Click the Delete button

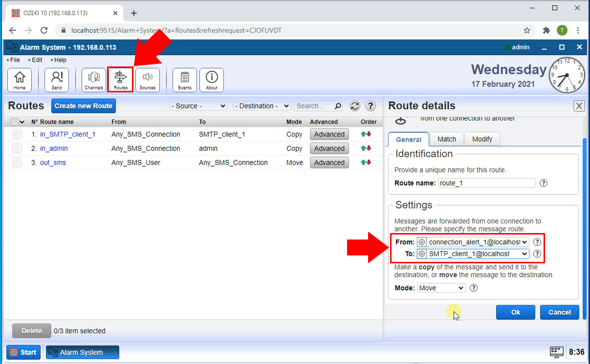(32, 331)
